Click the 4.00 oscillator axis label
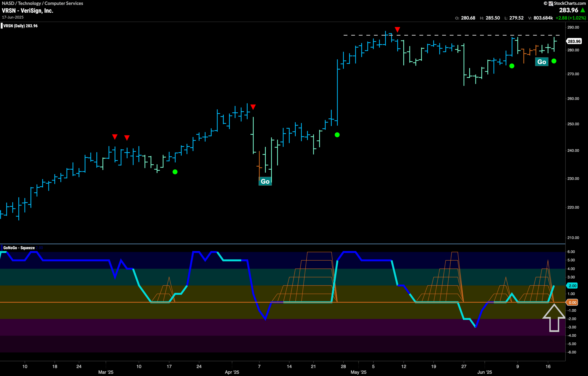The width and height of the screenshot is (588, 376). click(x=571, y=269)
